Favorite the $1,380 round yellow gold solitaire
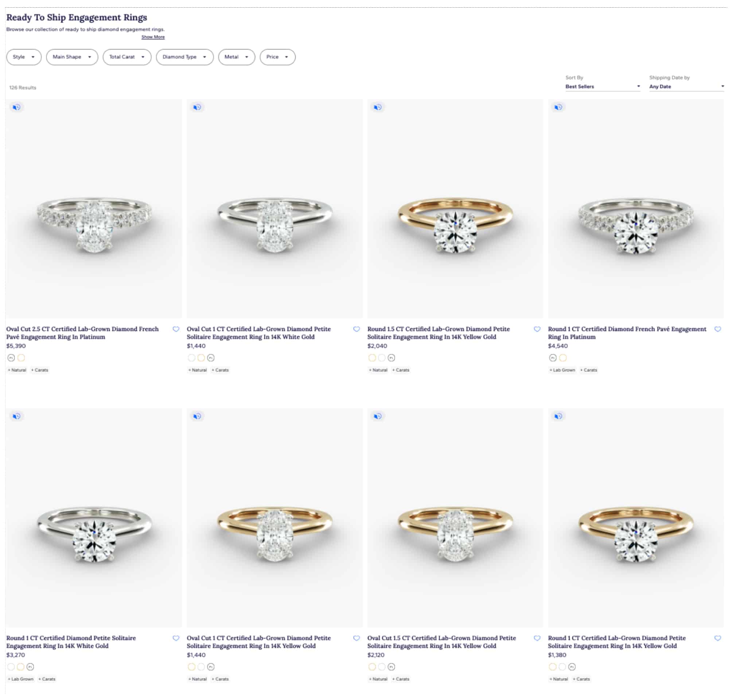 tap(717, 638)
